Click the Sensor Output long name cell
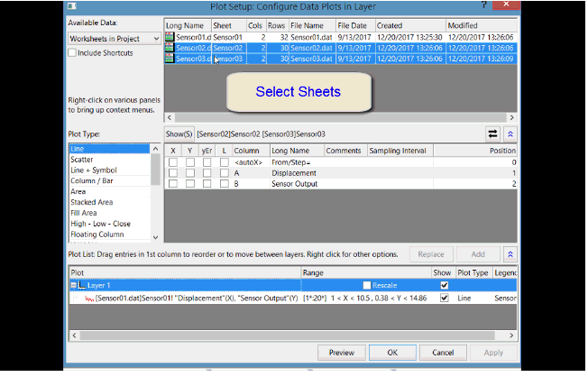 point(297,184)
